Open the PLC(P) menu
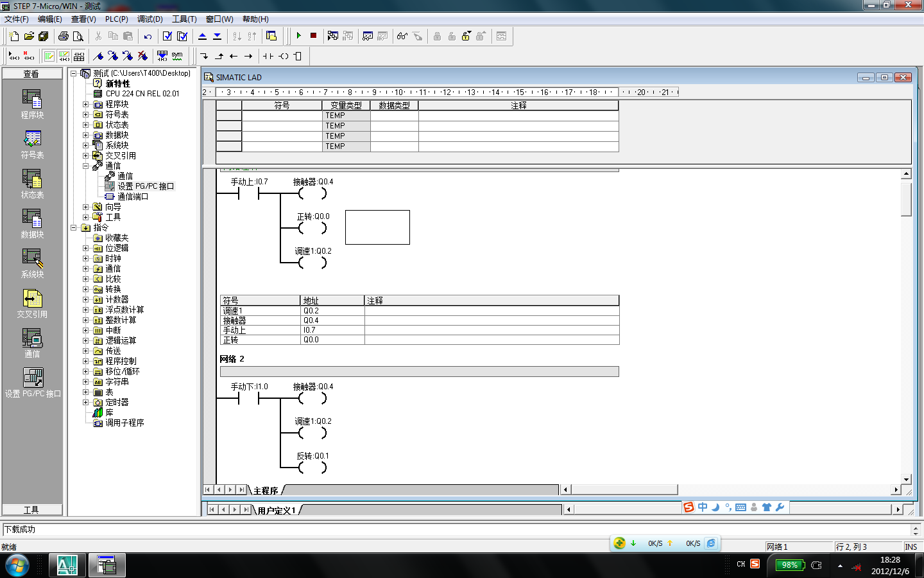This screenshot has height=578, width=924. coord(117,19)
